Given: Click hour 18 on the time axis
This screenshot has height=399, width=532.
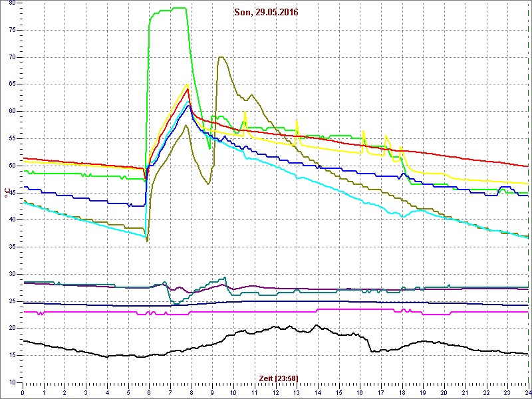Looking at the screenshot, I should pos(402,392).
